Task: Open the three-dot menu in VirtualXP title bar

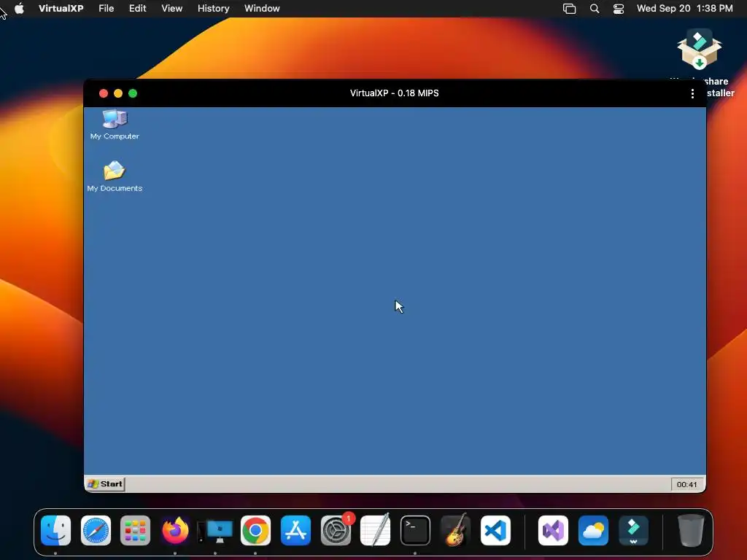Action: (x=692, y=93)
